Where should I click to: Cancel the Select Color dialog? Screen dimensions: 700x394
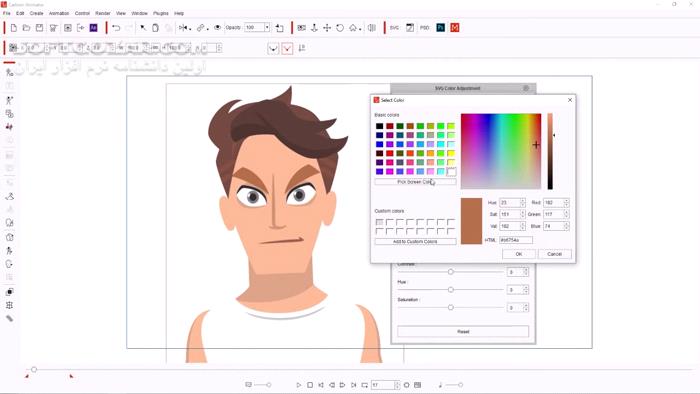click(554, 254)
